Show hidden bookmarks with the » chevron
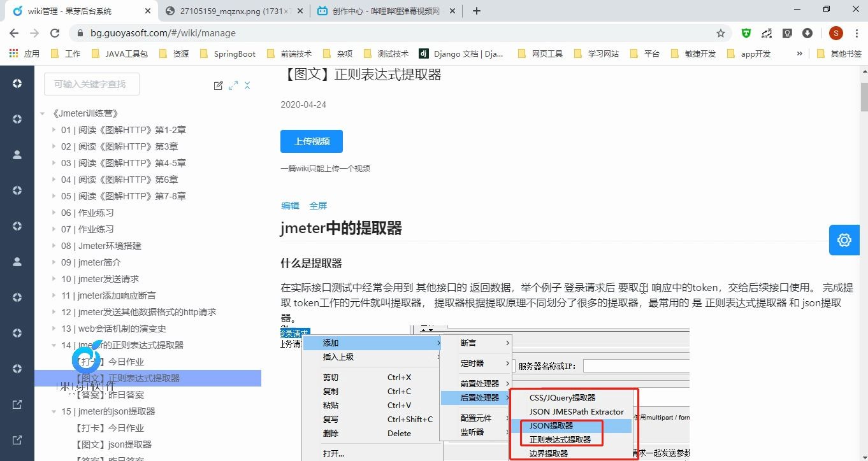This screenshot has height=461, width=868. tap(799, 53)
